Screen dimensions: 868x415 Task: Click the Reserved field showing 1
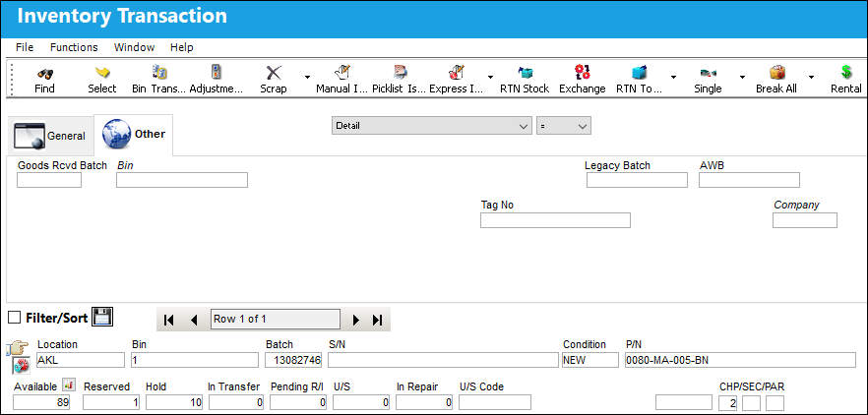click(111, 402)
